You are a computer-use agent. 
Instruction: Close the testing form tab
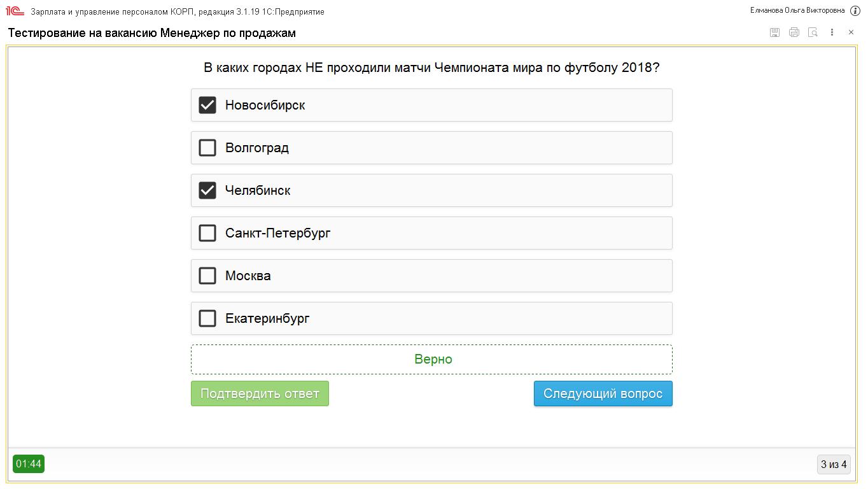(851, 32)
